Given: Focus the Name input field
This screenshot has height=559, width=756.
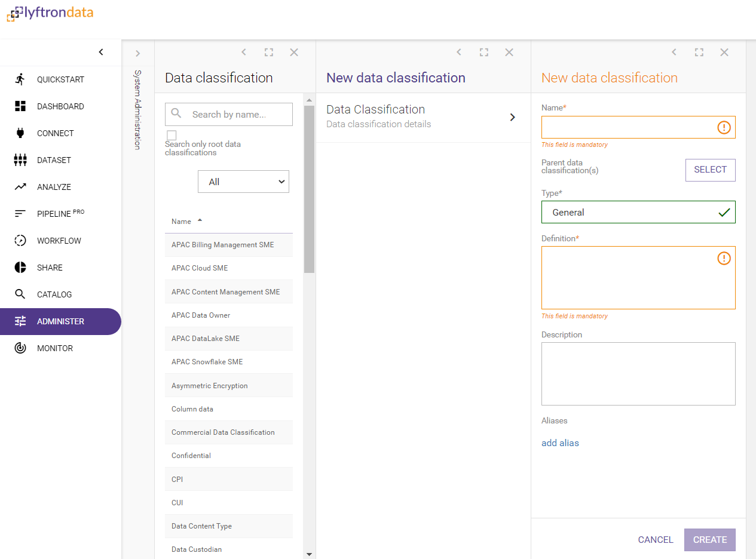Looking at the screenshot, I should click(x=638, y=127).
